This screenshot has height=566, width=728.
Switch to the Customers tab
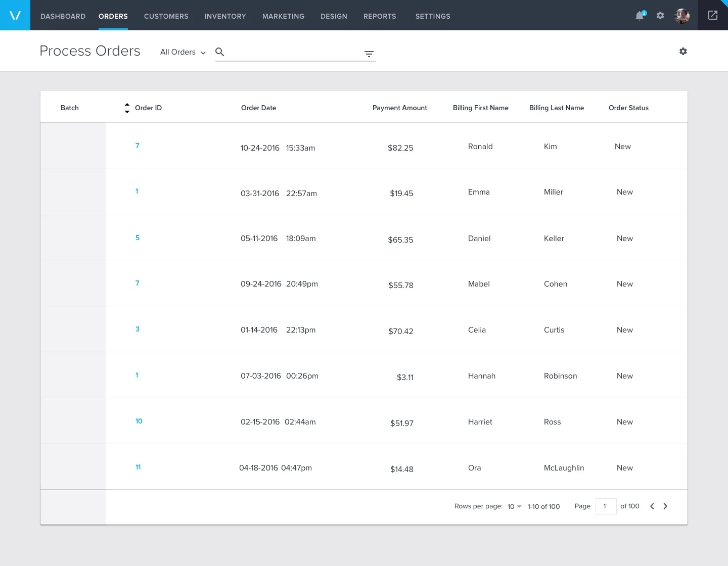click(x=166, y=16)
